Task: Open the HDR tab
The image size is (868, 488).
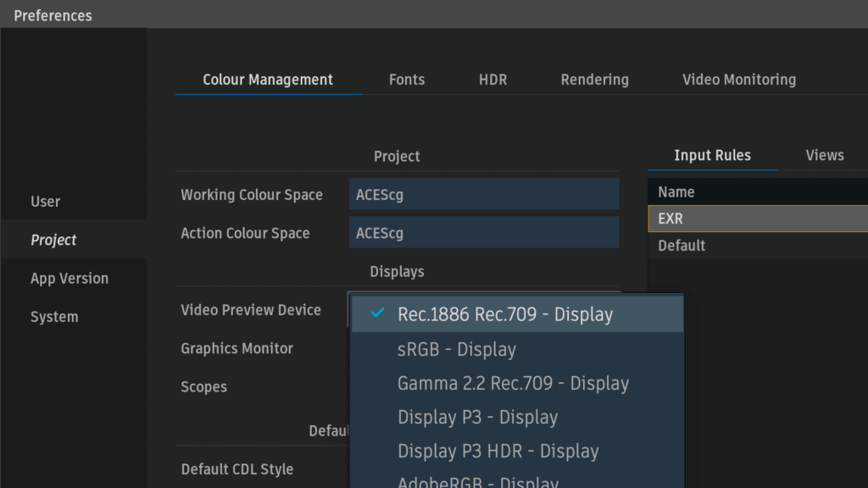Action: tap(492, 80)
